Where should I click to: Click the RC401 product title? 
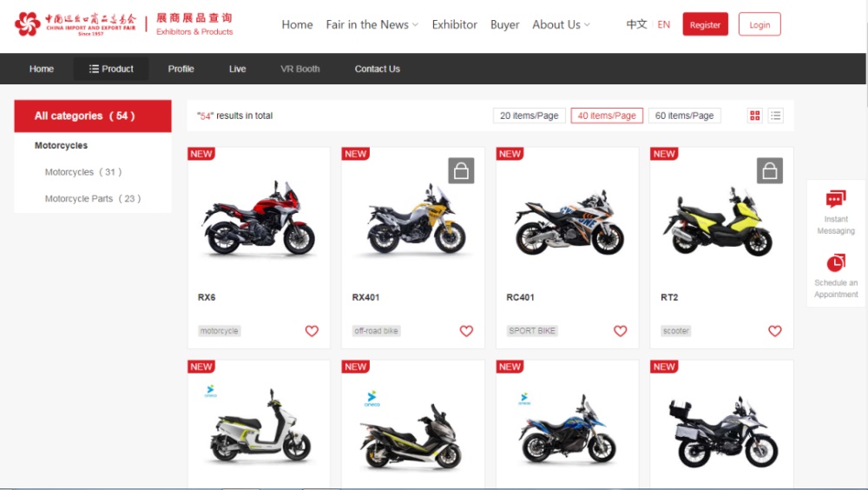pos(520,297)
